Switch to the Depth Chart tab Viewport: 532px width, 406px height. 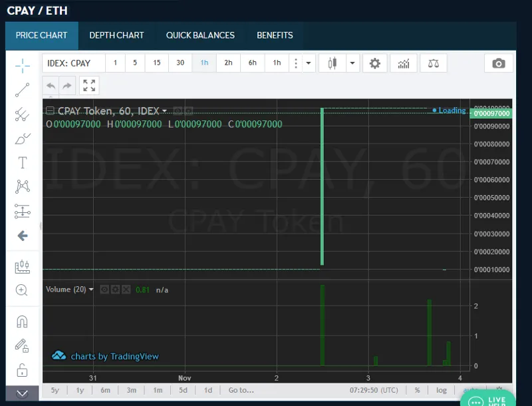coord(117,36)
